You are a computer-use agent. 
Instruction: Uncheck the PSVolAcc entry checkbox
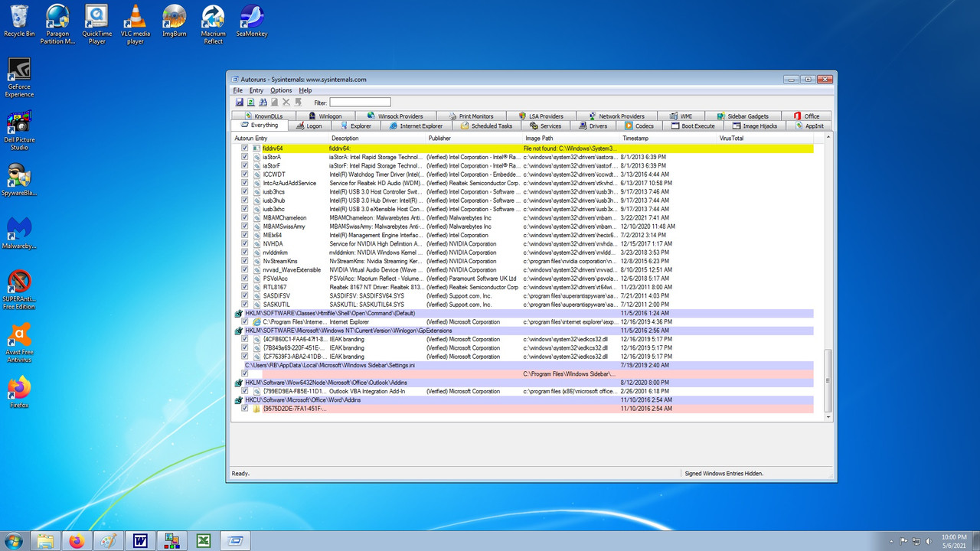(245, 279)
